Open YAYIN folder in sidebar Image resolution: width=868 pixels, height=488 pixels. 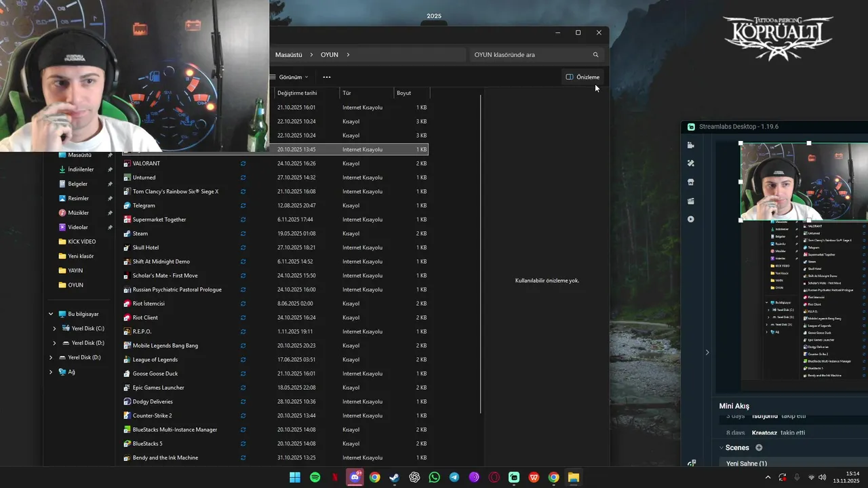click(x=75, y=270)
